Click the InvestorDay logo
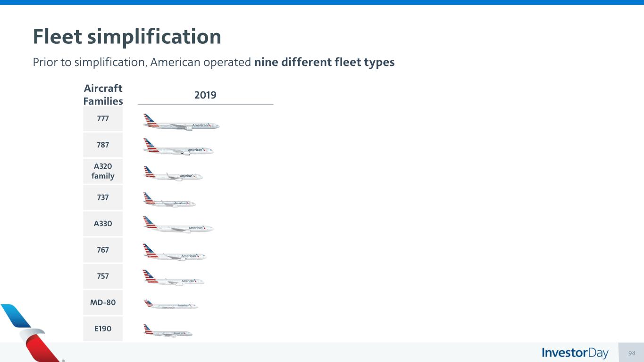Viewport: 644px width, 362px height. point(575,353)
